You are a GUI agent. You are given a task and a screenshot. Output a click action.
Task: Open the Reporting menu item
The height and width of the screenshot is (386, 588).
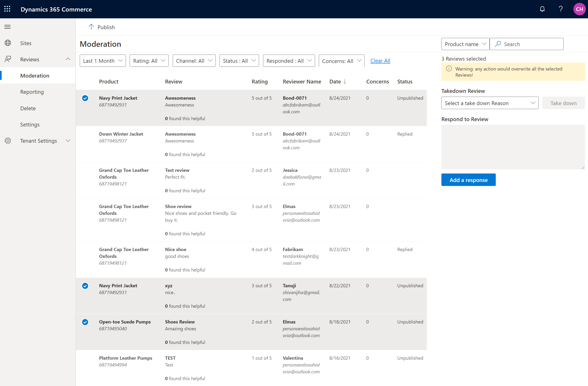(32, 92)
